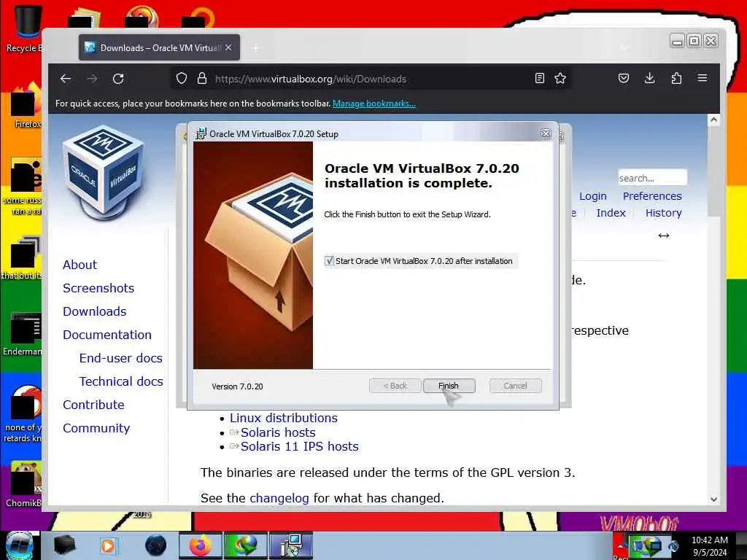Close the VirtualBox Setup dialog

coord(546,134)
